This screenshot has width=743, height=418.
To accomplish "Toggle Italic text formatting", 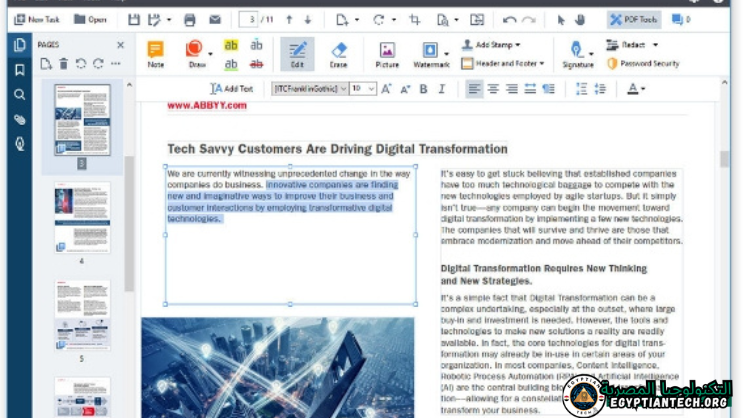I will pyautogui.click(x=441, y=89).
